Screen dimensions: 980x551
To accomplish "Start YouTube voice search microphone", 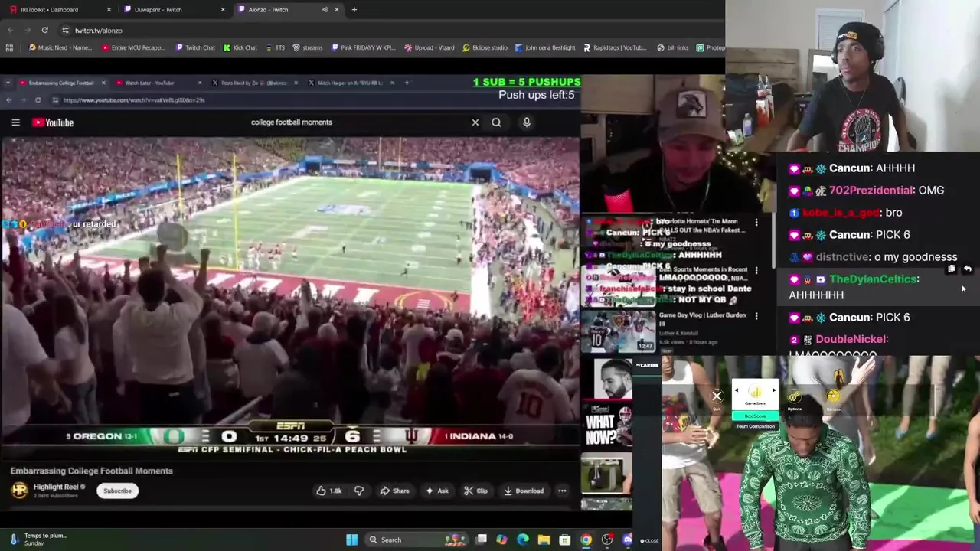I will [526, 122].
